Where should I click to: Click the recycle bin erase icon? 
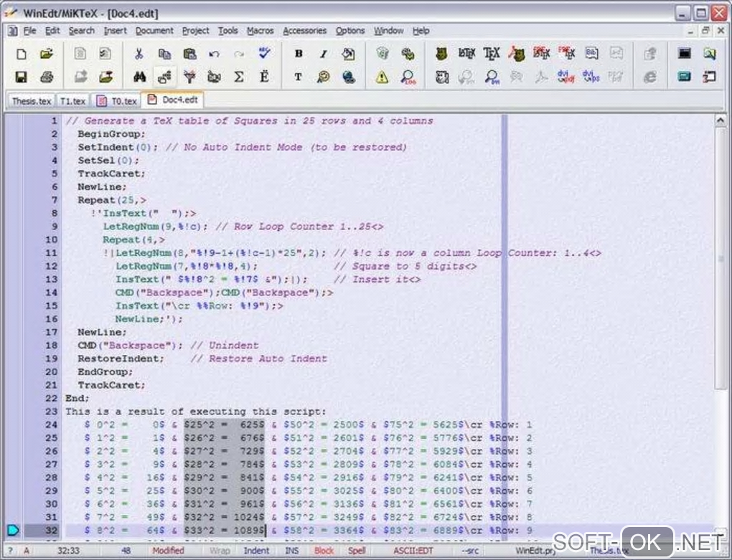pyautogui.click(x=383, y=54)
